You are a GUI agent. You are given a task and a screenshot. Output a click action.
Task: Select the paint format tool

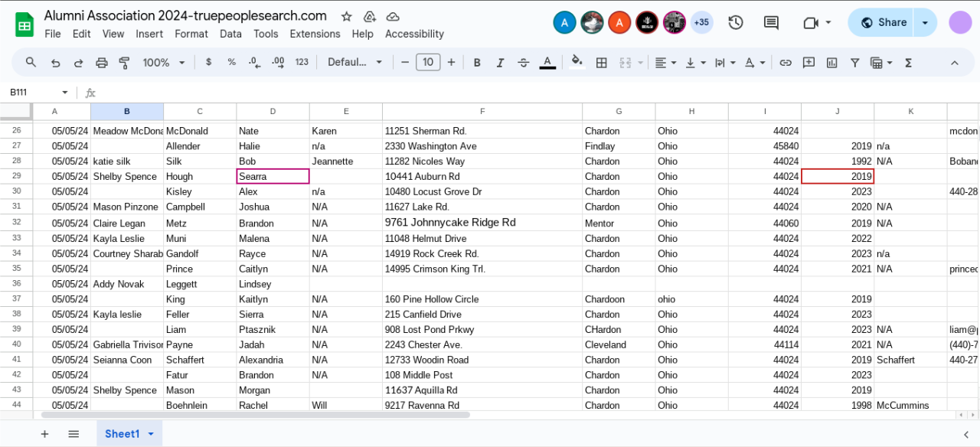tap(124, 63)
